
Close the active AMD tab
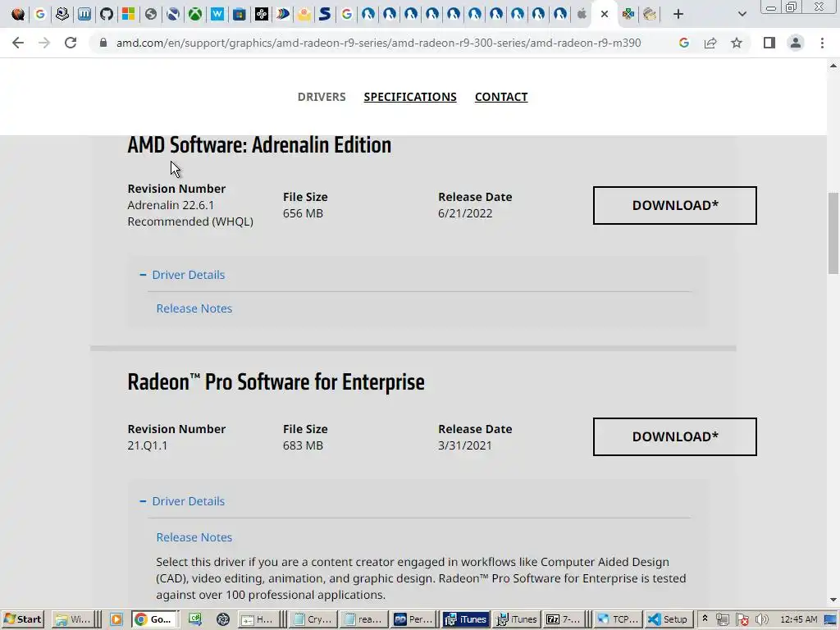[x=605, y=14]
